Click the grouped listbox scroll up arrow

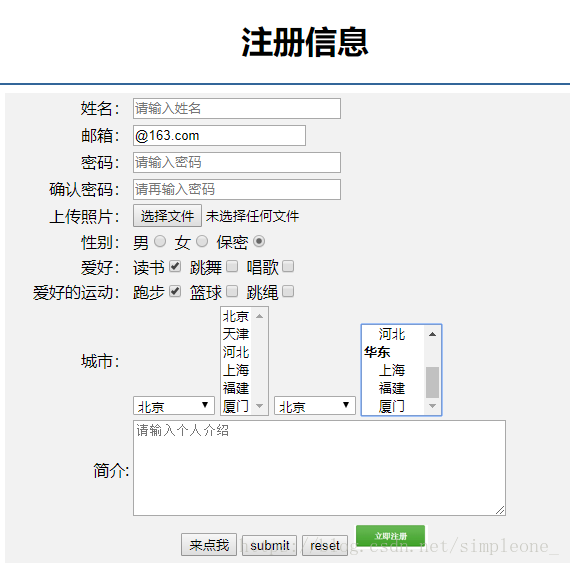coord(432,334)
